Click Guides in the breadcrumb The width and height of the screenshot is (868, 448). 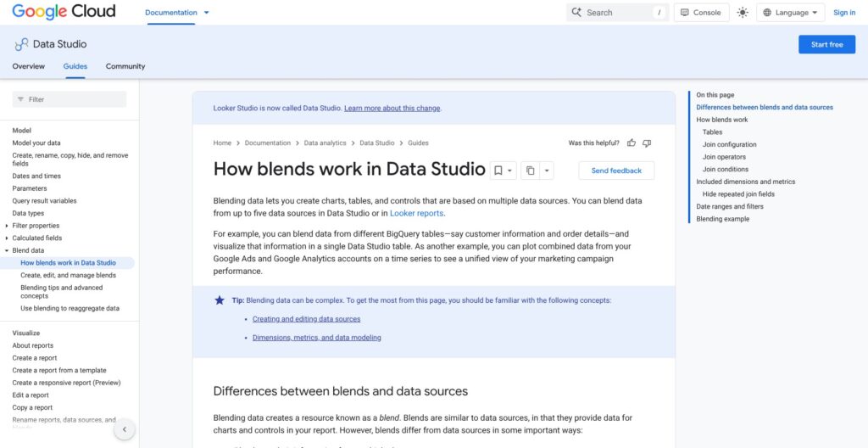[418, 143]
